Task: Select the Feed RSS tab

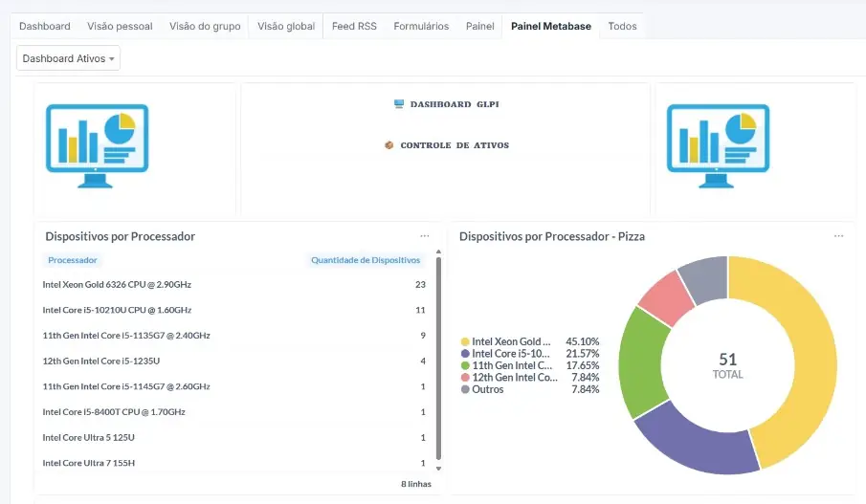Action: click(x=354, y=26)
